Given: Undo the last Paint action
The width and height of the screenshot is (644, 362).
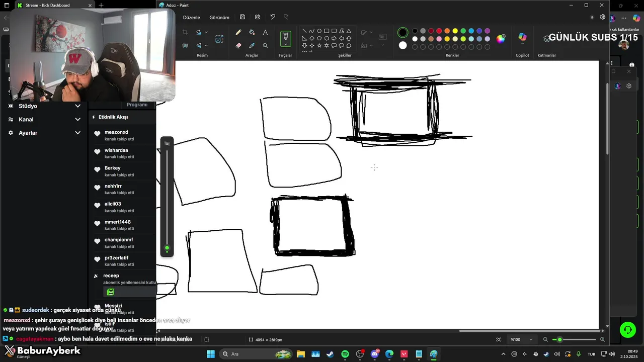Looking at the screenshot, I should pyautogui.click(x=273, y=17).
